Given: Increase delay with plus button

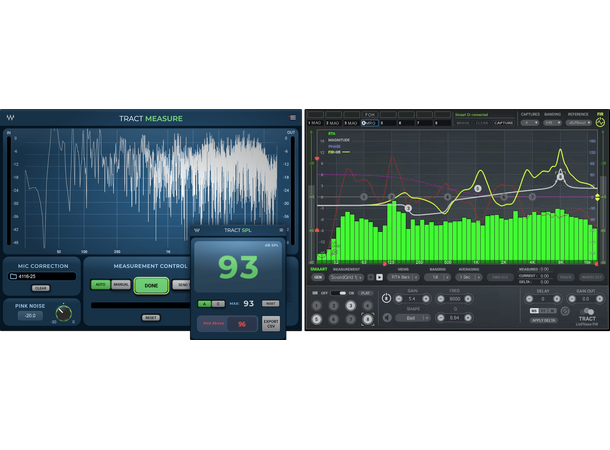Looking at the screenshot, I should pos(557,299).
